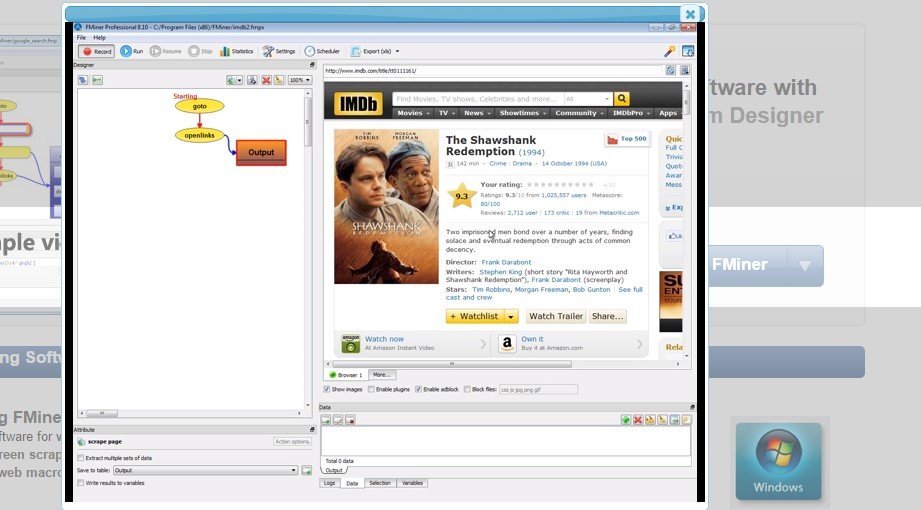Toggle the Show images checkbox

[x=327, y=389]
